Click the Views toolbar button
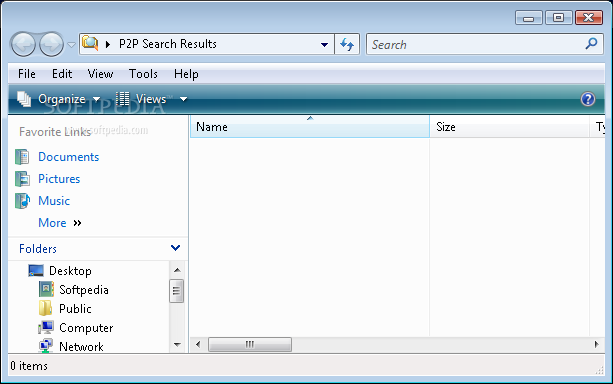The image size is (613, 384). (142, 99)
